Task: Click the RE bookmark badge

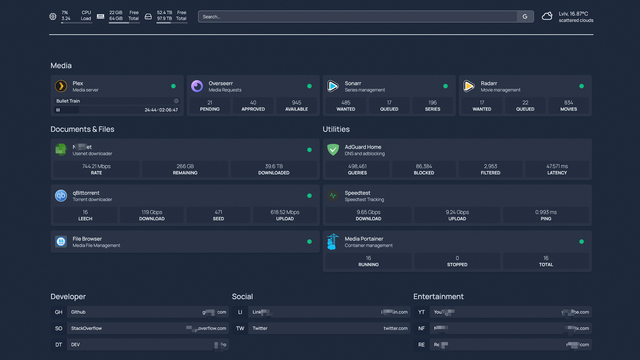Action: [421, 344]
